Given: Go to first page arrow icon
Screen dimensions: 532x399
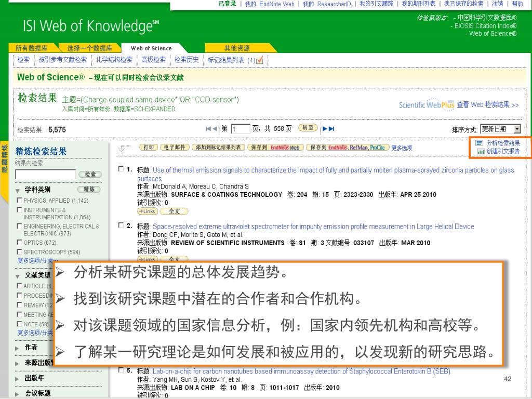Looking at the screenshot, I should click(x=208, y=129).
